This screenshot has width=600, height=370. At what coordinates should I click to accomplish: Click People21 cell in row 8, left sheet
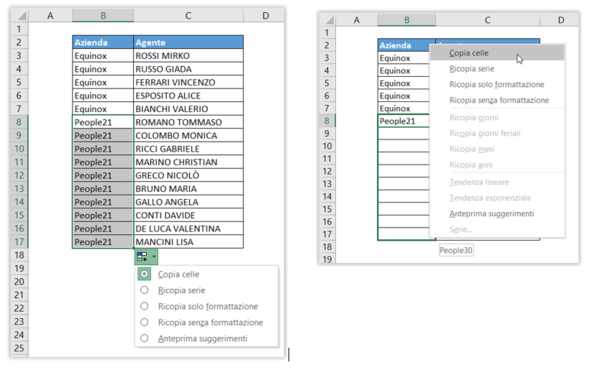coord(103,122)
